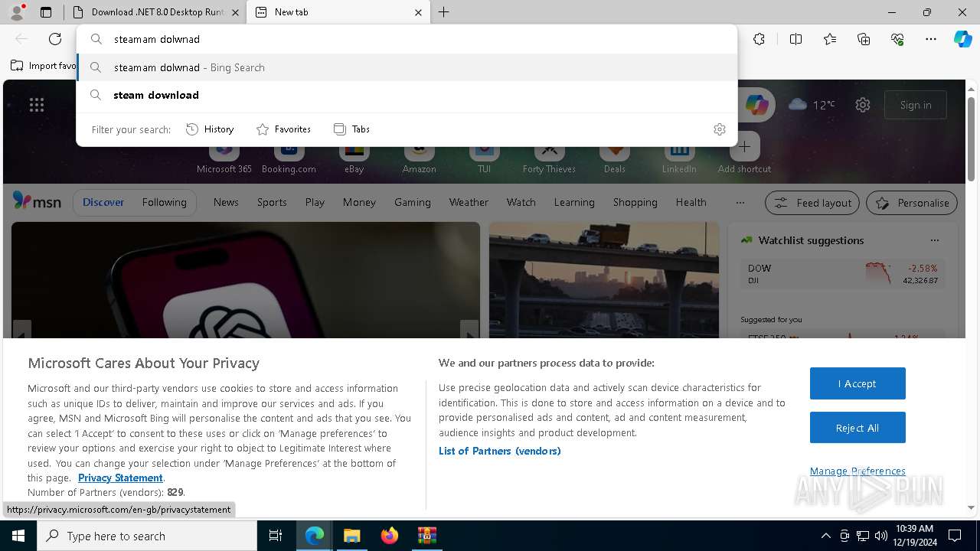Screen dimensions: 980x551
Task: Click the Windows taskbar search box
Action: pos(147,536)
